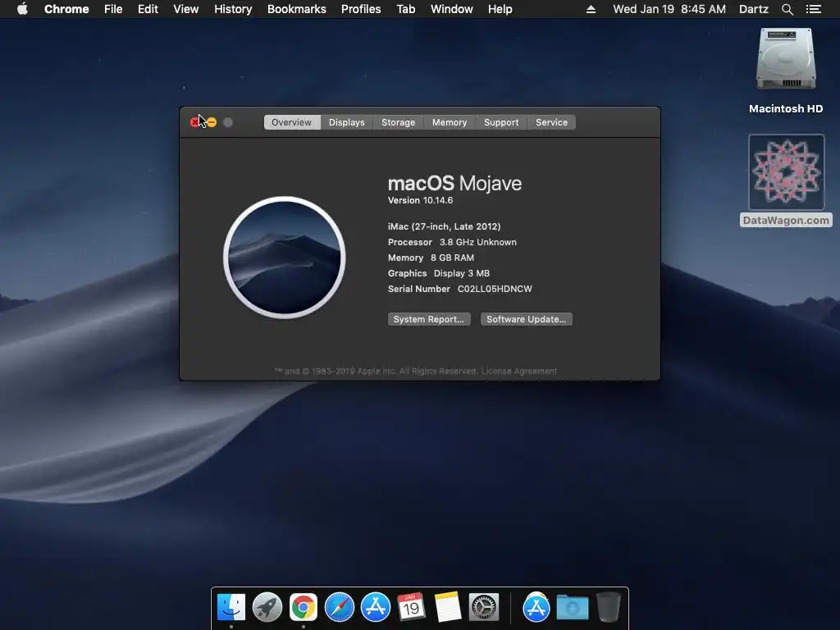840x630 pixels.
Task: Open Calendar showing 19 in dock
Action: click(x=412, y=608)
